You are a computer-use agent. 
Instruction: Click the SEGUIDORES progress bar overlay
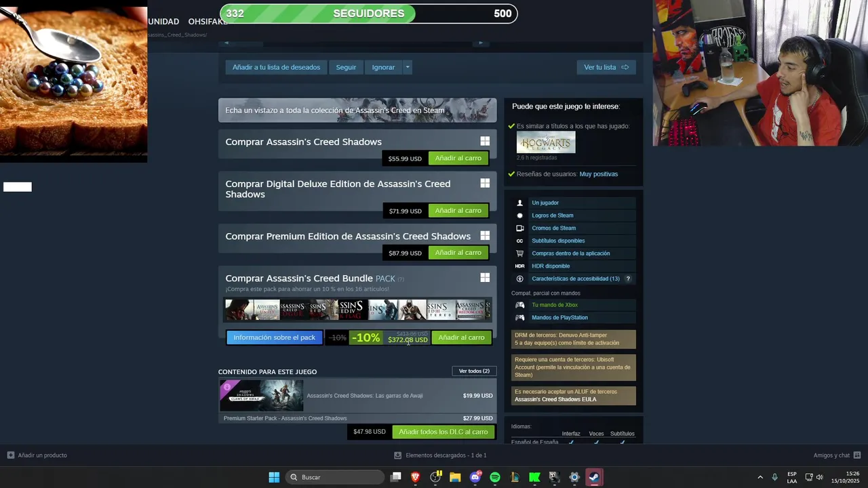368,14
